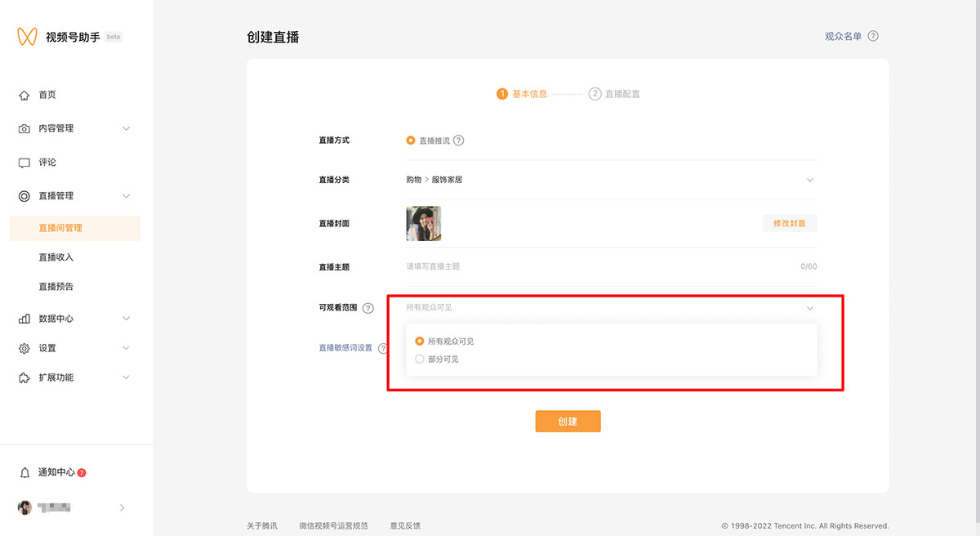Image resolution: width=980 pixels, height=536 pixels.
Task: Open 直播收入 in the sidebar
Action: click(x=56, y=257)
